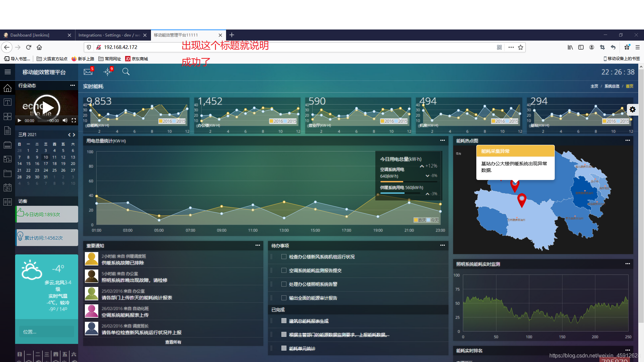The height and width of the screenshot is (362, 644).
Task: Check 输出全面的能源审计报告 task
Action: [x=284, y=298]
